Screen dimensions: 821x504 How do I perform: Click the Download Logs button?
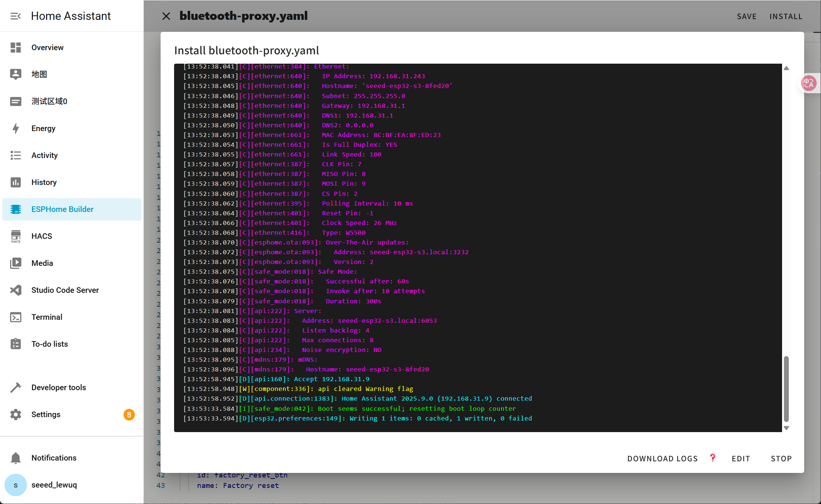click(x=662, y=459)
